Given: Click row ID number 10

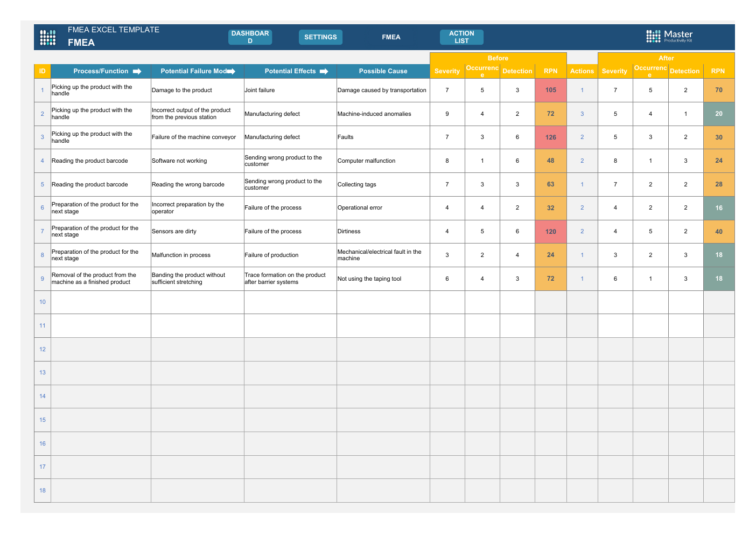Looking at the screenshot, I should coord(43,302).
